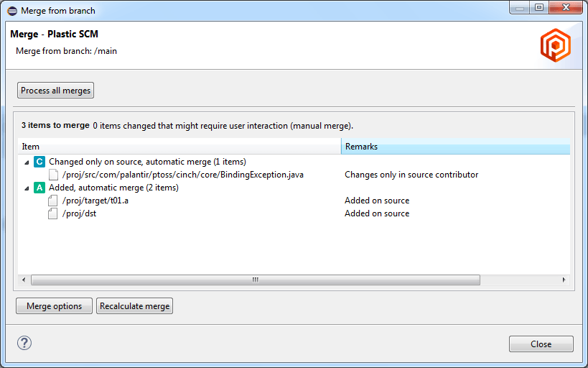Open Merge options

[x=54, y=306]
